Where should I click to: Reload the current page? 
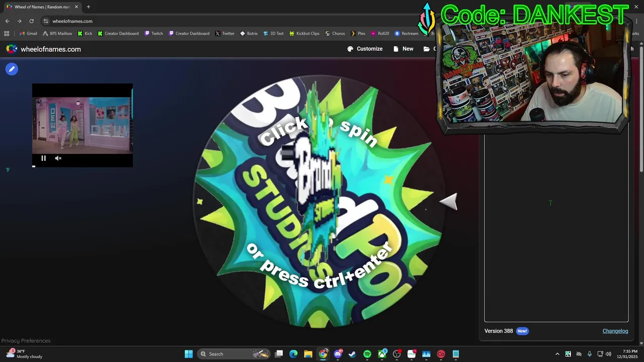31,21
